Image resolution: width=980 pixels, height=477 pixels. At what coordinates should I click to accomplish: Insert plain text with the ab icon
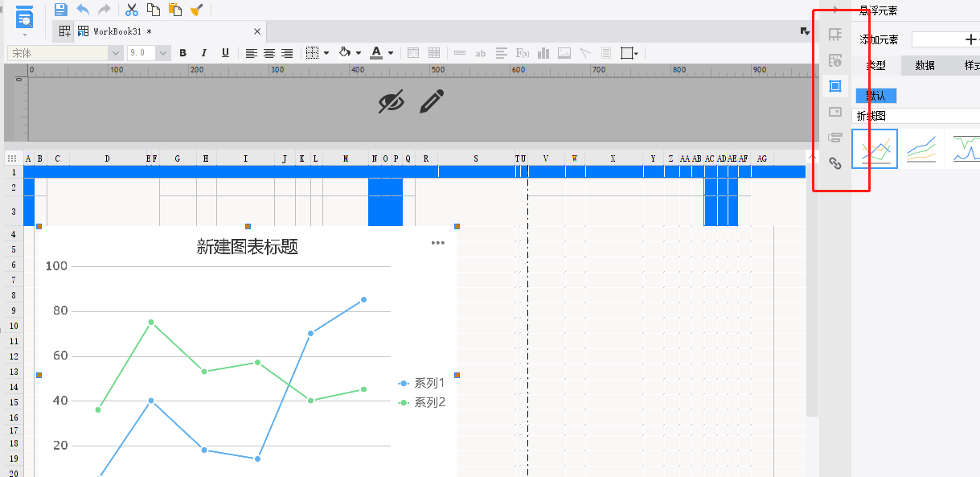[481, 53]
